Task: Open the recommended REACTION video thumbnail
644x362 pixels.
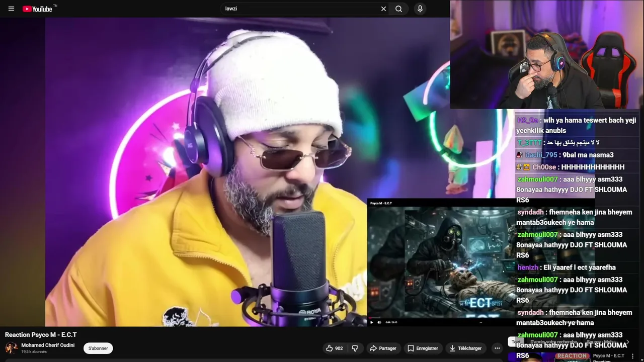Action: pyautogui.click(x=548, y=357)
